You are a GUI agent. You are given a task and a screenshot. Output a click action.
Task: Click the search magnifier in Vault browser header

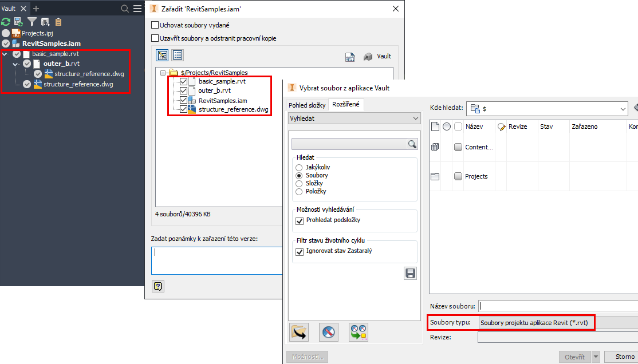point(125,9)
